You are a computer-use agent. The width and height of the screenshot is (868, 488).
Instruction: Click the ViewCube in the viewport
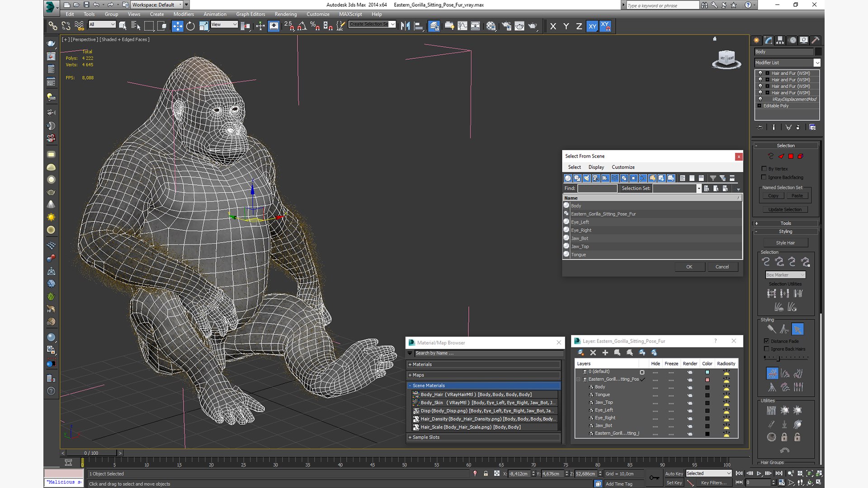pos(726,59)
